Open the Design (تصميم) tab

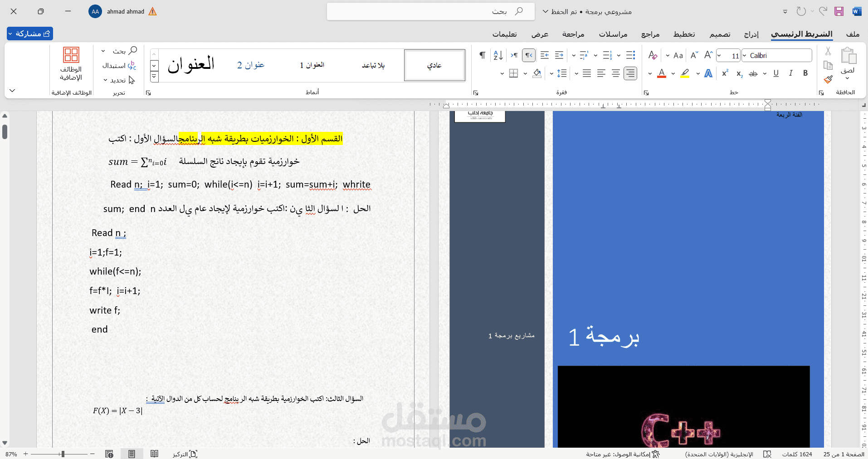click(x=720, y=34)
